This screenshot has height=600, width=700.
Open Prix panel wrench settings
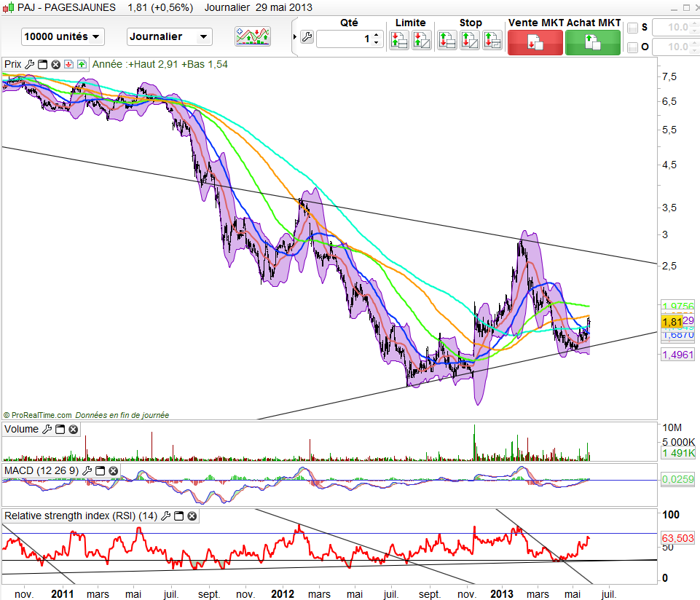(x=29, y=64)
